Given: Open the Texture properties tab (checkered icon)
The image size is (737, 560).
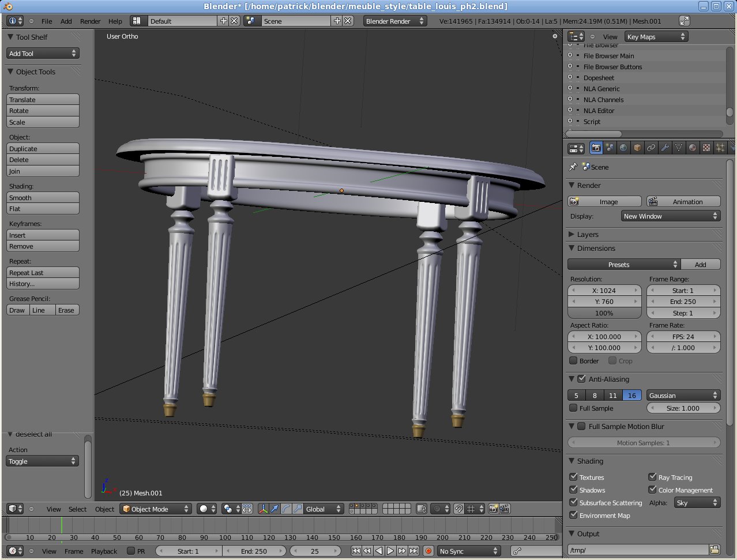Looking at the screenshot, I should click(x=706, y=148).
